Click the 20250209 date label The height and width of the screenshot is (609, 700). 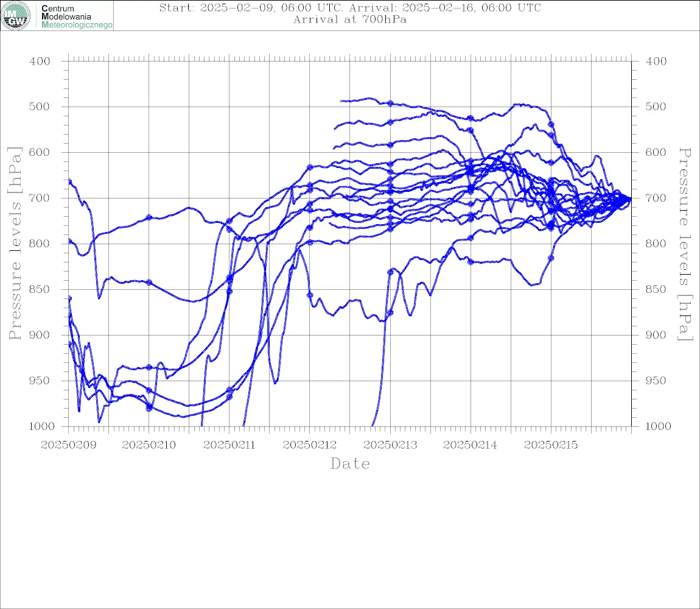click(68, 445)
